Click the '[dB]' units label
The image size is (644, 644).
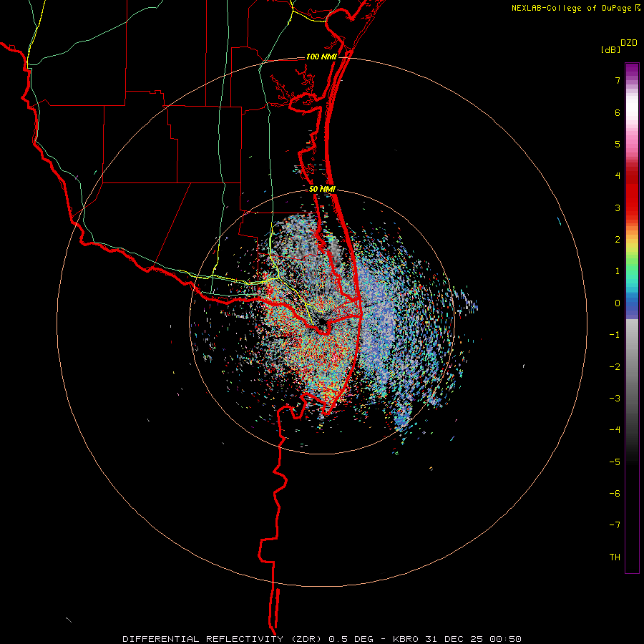coord(611,50)
